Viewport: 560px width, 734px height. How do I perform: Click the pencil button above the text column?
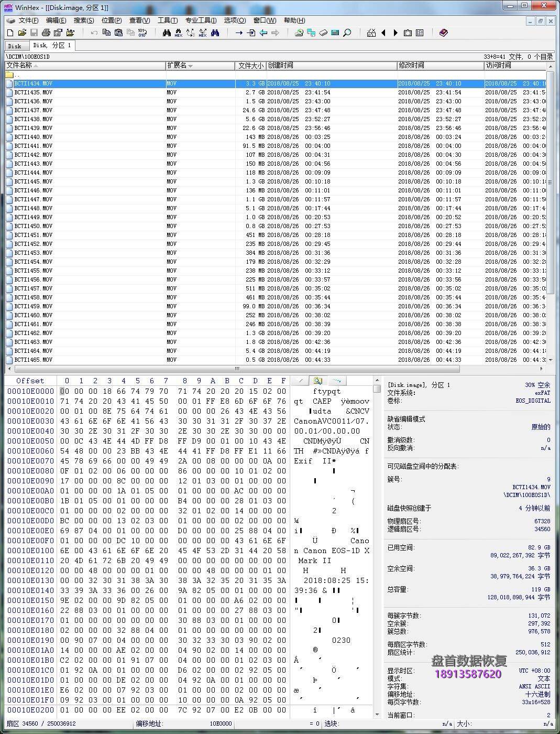click(x=301, y=381)
